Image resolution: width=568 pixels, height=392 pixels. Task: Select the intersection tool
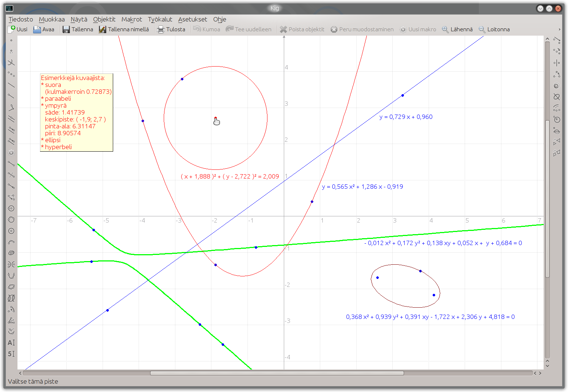[x=11, y=63]
